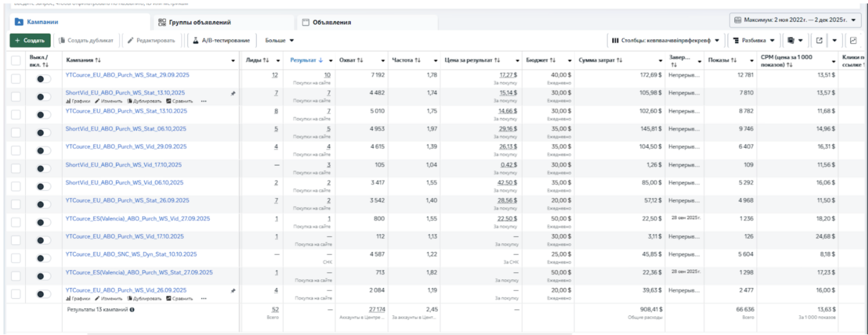Tick the select-all campaigns checkbox in header
This screenshot has width=868, height=335.
pos(16,60)
